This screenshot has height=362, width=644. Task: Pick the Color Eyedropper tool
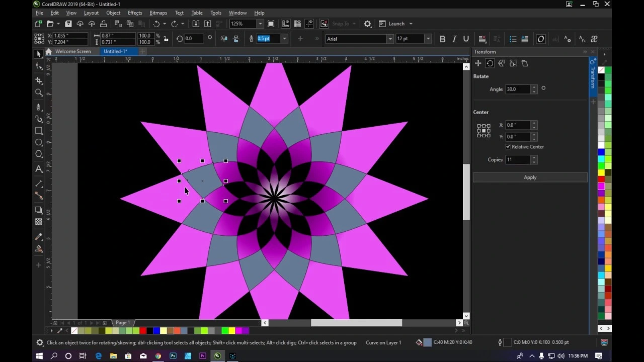tap(39, 237)
